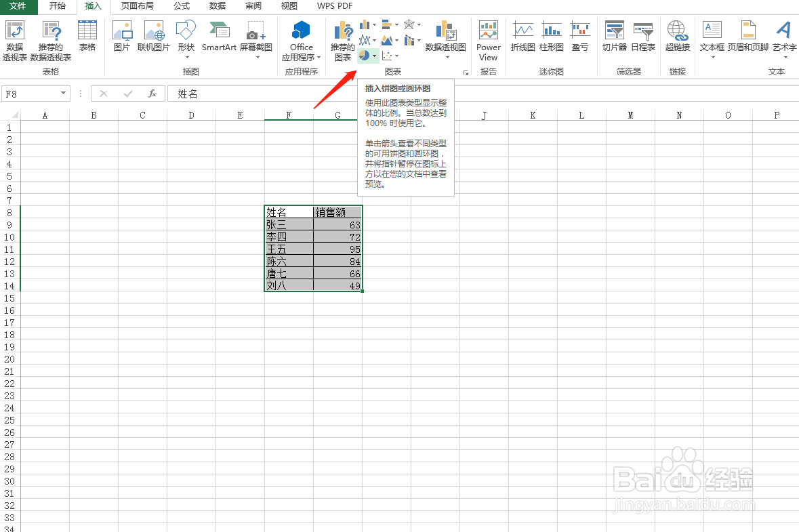Select the cell with value 95

coord(338,249)
